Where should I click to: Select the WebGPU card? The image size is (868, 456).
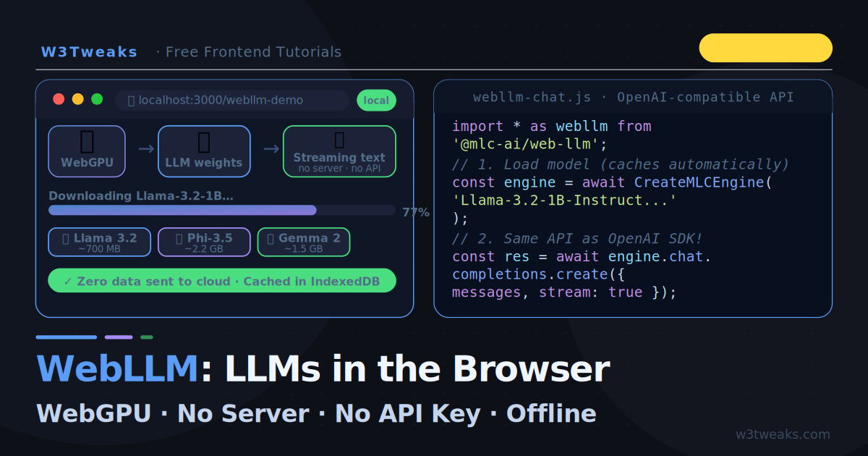click(x=87, y=151)
